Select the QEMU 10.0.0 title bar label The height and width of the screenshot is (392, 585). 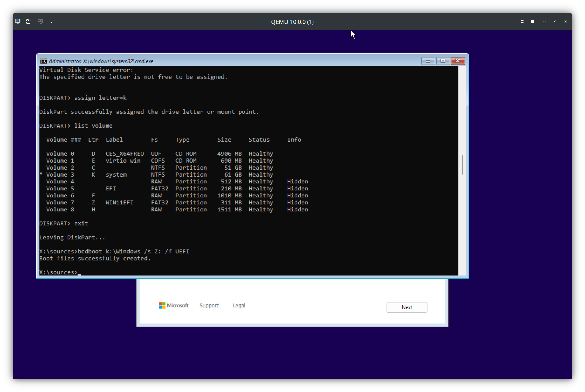(x=292, y=21)
